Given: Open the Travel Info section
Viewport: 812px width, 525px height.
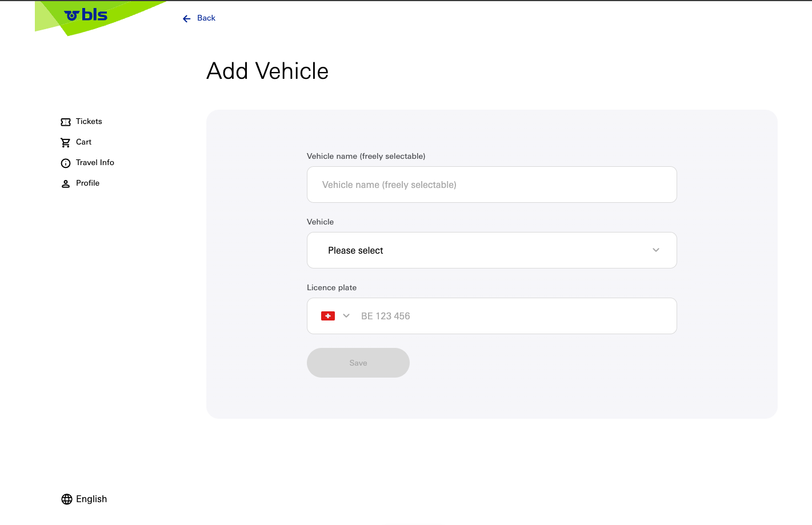Looking at the screenshot, I should point(95,162).
